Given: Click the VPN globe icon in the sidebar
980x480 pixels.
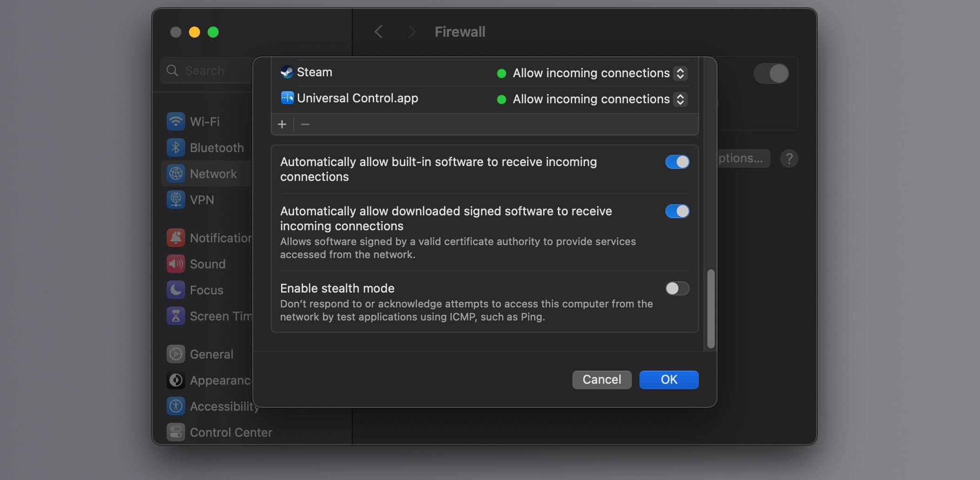Looking at the screenshot, I should pyautogui.click(x=175, y=200).
